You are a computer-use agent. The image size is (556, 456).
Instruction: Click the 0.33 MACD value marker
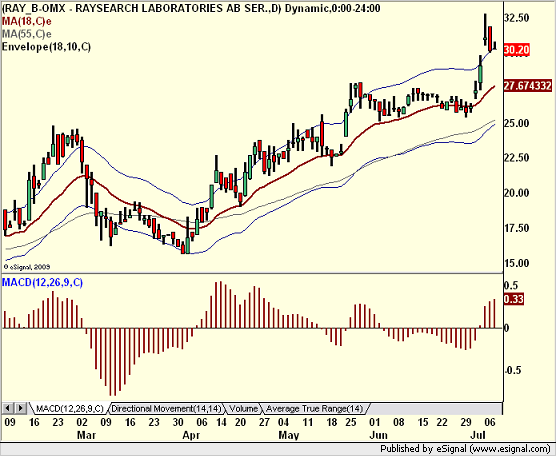tap(513, 299)
